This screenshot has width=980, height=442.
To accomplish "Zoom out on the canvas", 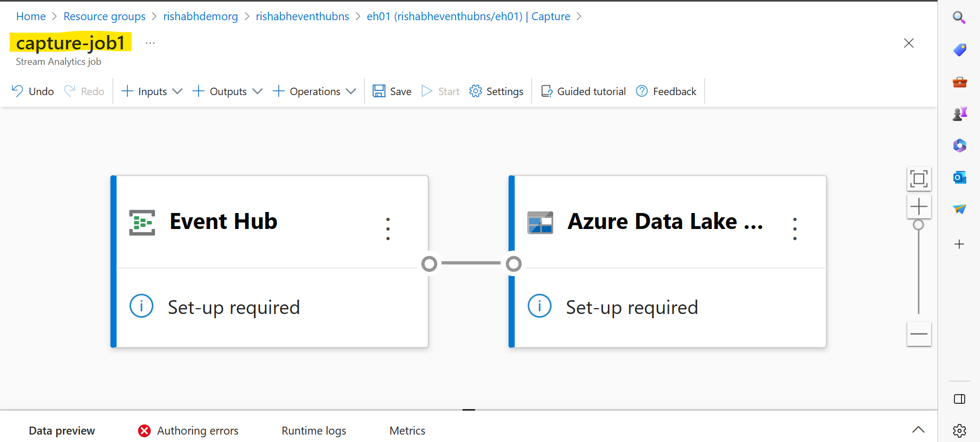I will [x=919, y=334].
